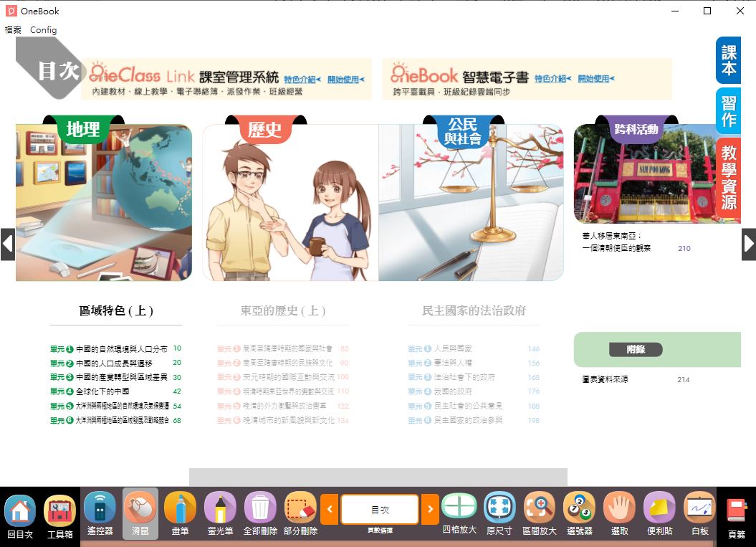756x547 pixels.
Task: Click the 回目次 home icon
Action: click(20, 517)
